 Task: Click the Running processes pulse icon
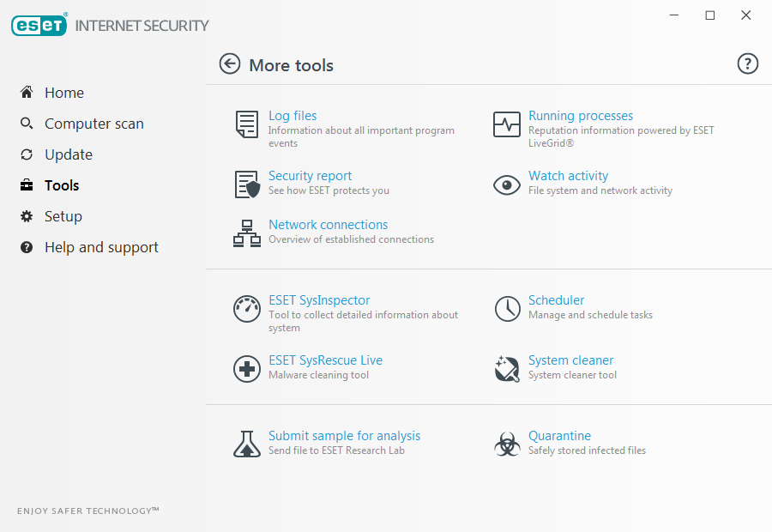click(507, 124)
